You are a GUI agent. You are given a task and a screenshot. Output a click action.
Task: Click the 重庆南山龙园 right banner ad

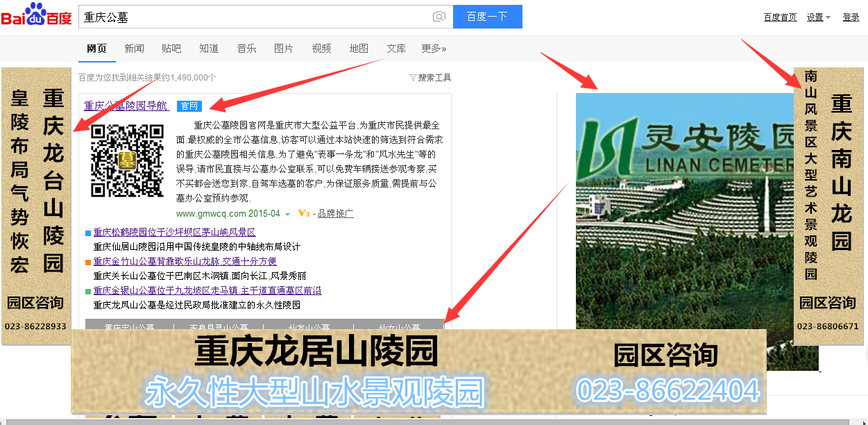(828, 206)
